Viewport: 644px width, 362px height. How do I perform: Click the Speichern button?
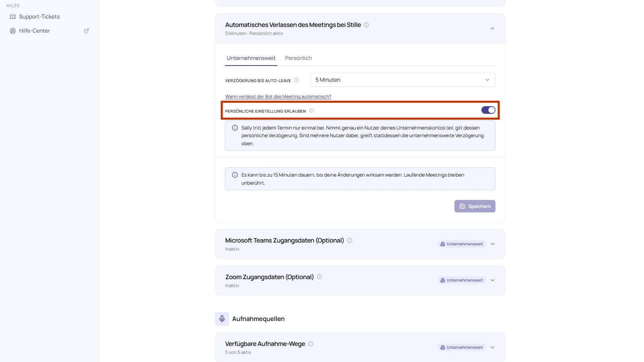click(x=475, y=206)
